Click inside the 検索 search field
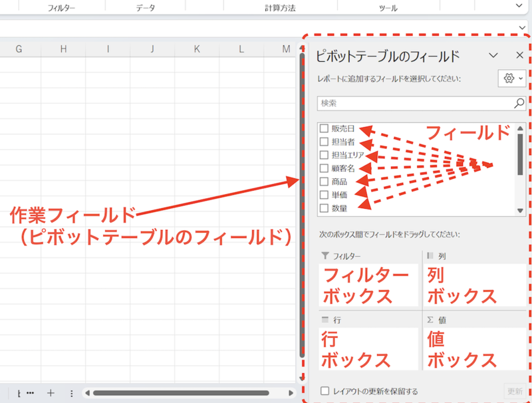Screen dimensions: 532x403 coord(399,104)
